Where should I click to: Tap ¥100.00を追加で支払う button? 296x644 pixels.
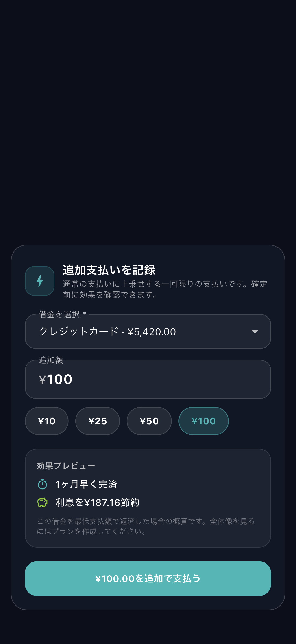click(148, 578)
